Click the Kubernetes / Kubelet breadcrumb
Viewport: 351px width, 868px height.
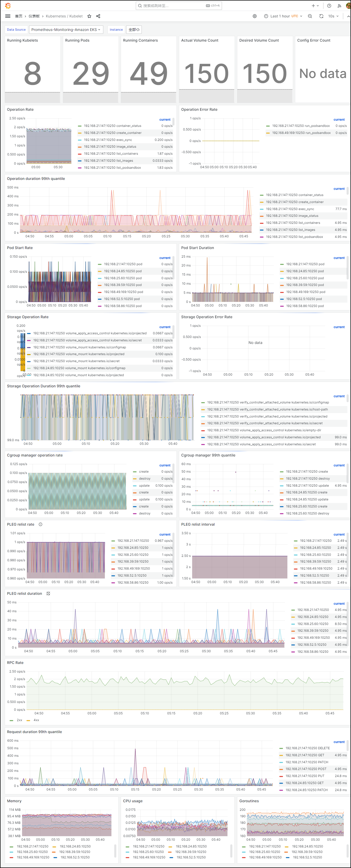(64, 16)
